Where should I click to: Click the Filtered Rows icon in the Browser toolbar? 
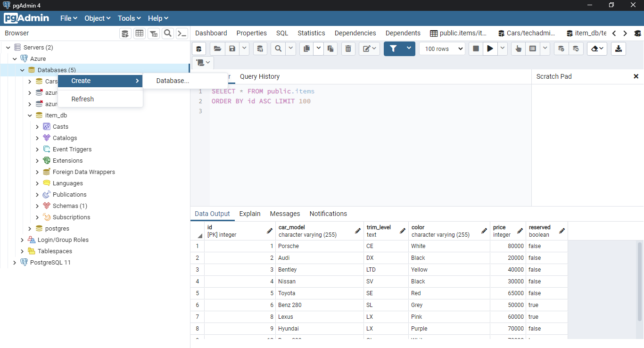153,33
